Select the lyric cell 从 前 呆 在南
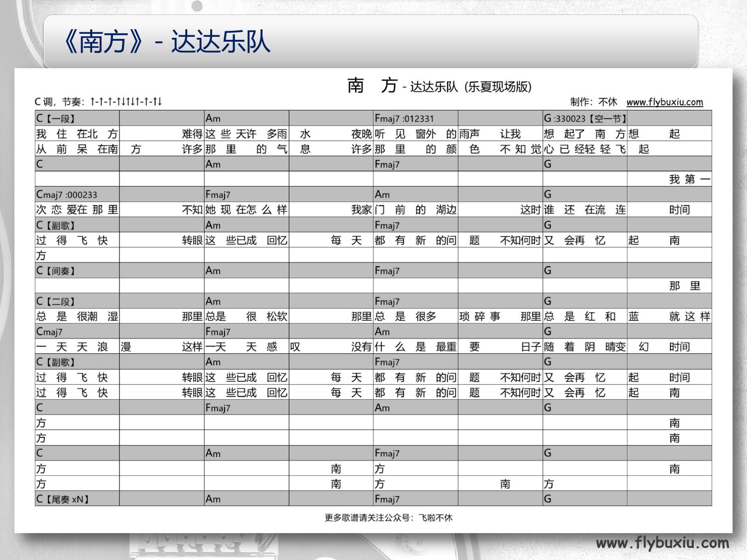Image resolution: width=747 pixels, height=560 pixels. pos(77,149)
